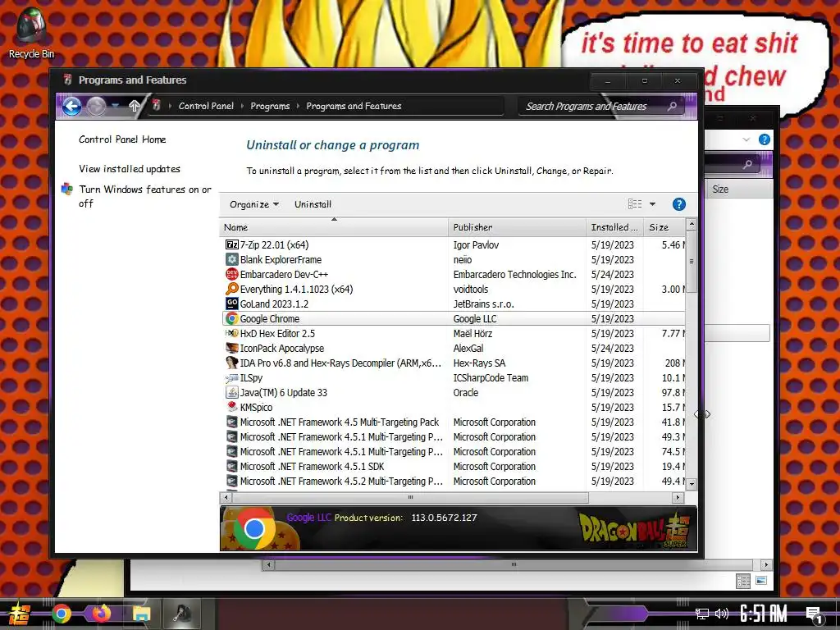Open the volume icon in system tray

[721, 614]
